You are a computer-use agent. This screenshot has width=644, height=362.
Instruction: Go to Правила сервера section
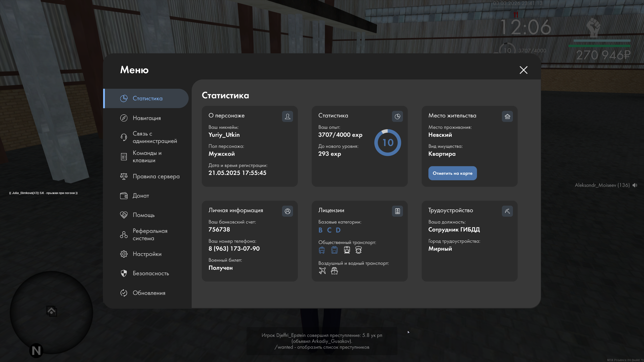point(156,176)
